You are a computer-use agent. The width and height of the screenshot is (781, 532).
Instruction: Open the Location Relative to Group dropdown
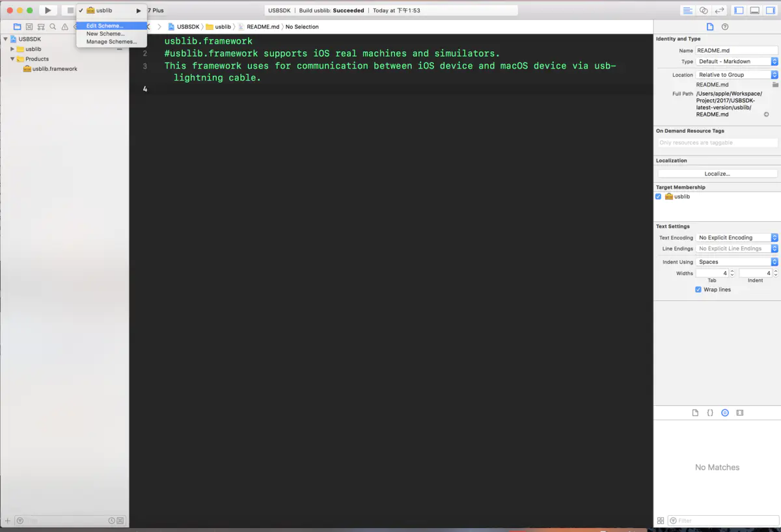(737, 75)
